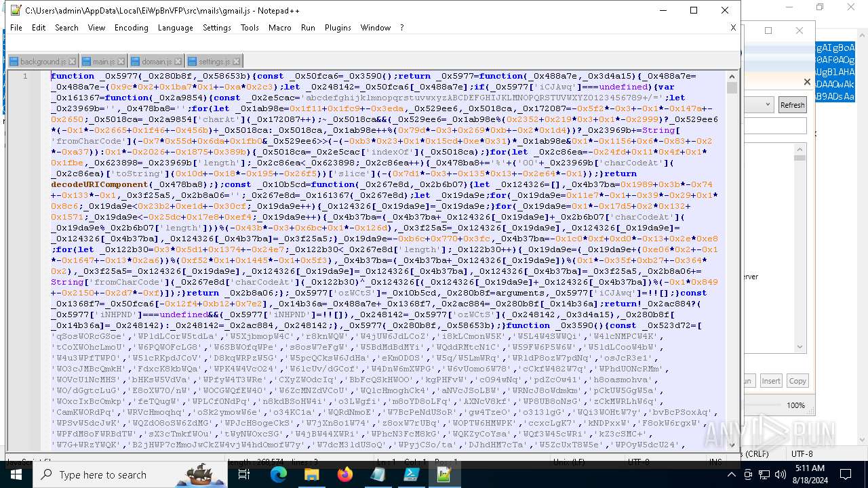Show hidden system tray icons

731,474
